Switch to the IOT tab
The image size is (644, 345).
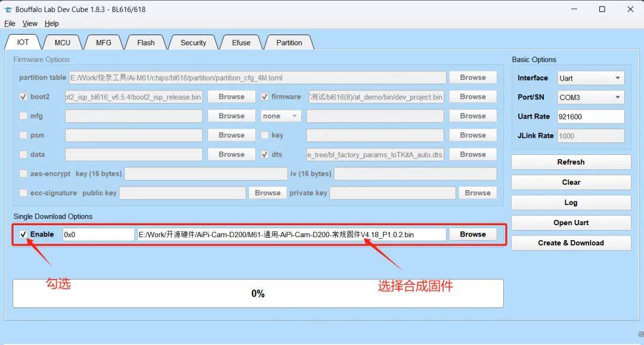coord(23,42)
